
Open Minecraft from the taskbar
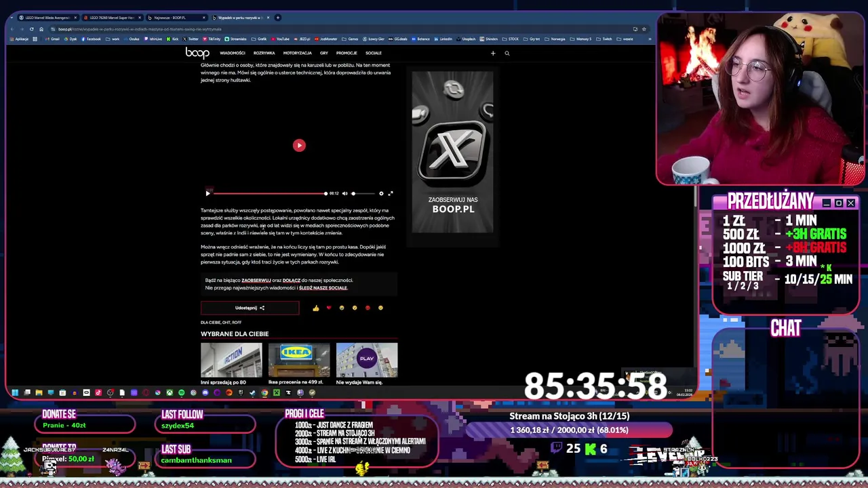coord(277,392)
